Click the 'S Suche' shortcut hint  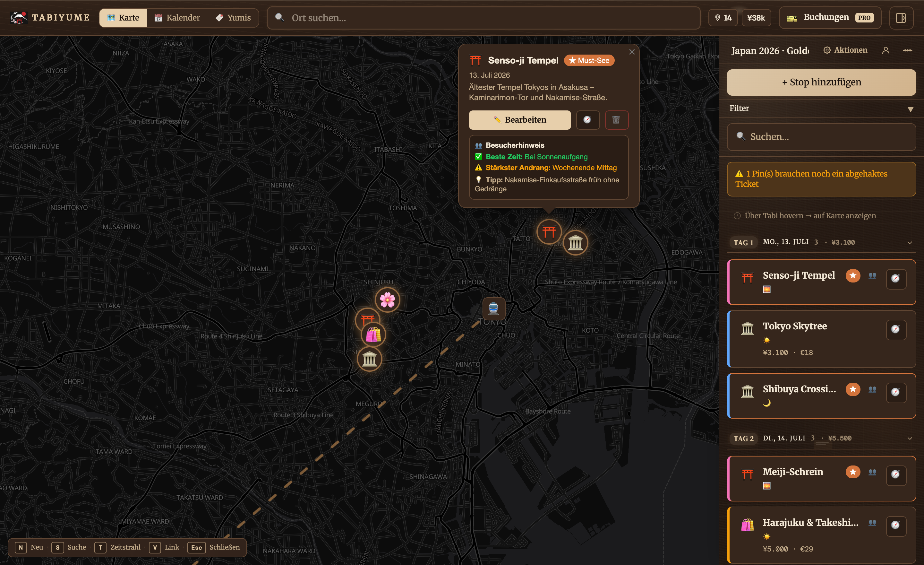tap(69, 547)
